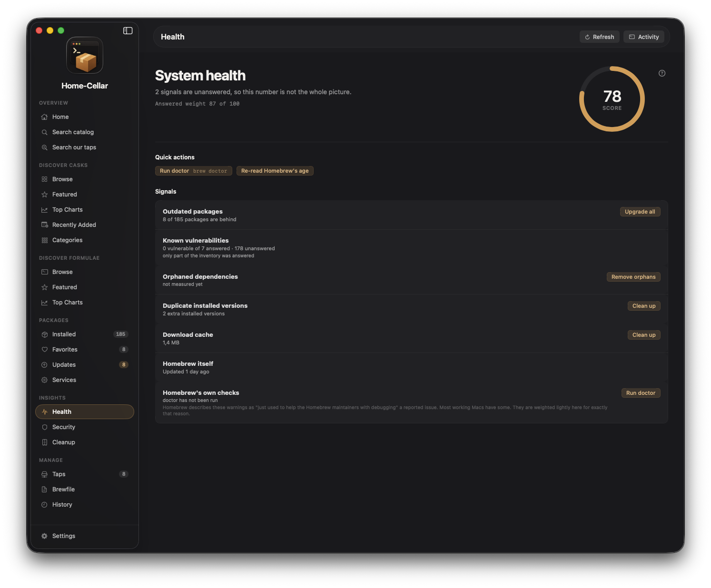This screenshot has height=588, width=711.
Task: Click the Top Charts icon under Discover Casks
Action: (44, 210)
